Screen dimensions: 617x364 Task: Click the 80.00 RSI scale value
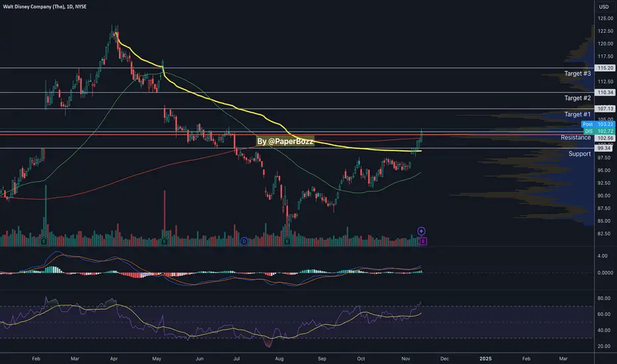pyautogui.click(x=604, y=298)
